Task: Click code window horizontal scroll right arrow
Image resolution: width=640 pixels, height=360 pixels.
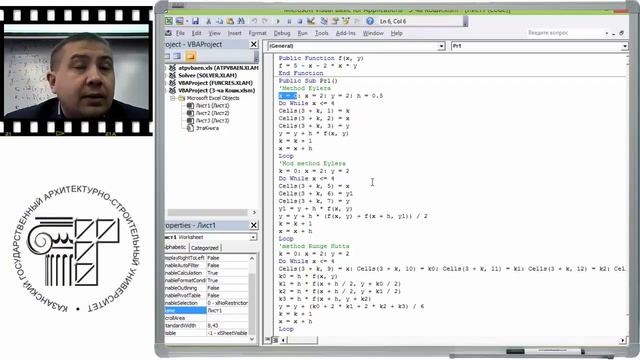Action: click(623, 340)
